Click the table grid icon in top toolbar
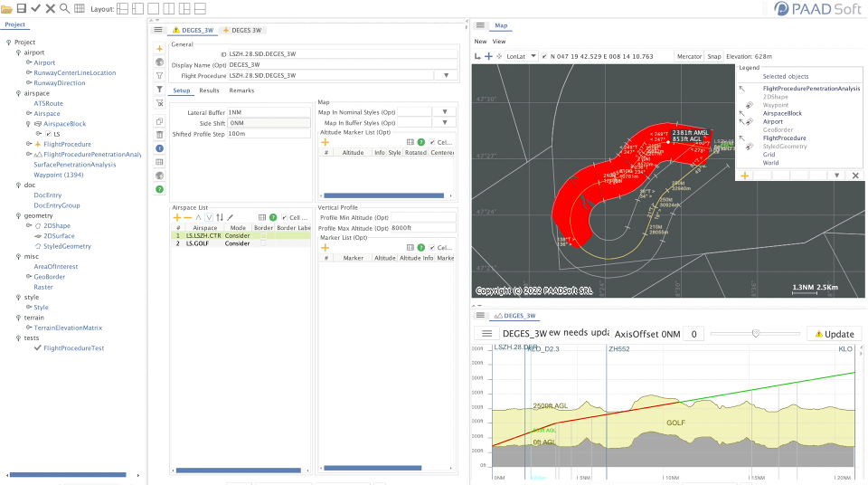The height and width of the screenshot is (485, 868). click(80, 8)
